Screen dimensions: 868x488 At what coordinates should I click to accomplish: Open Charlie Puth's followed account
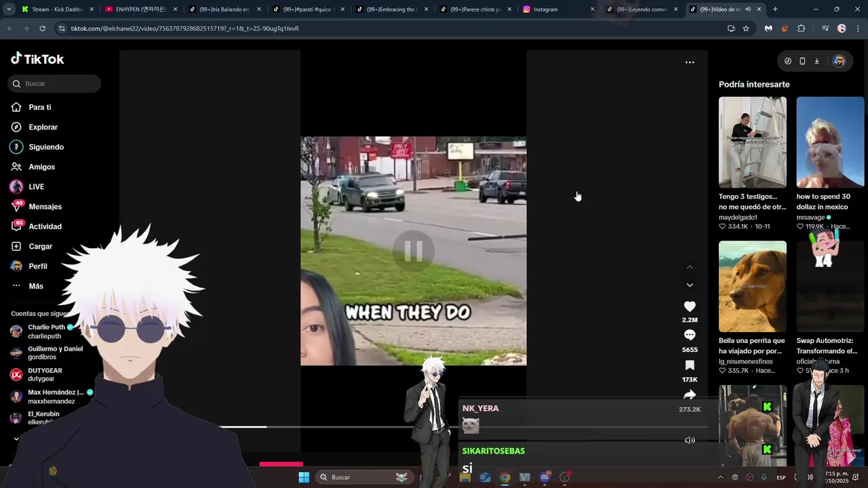pyautogui.click(x=45, y=331)
